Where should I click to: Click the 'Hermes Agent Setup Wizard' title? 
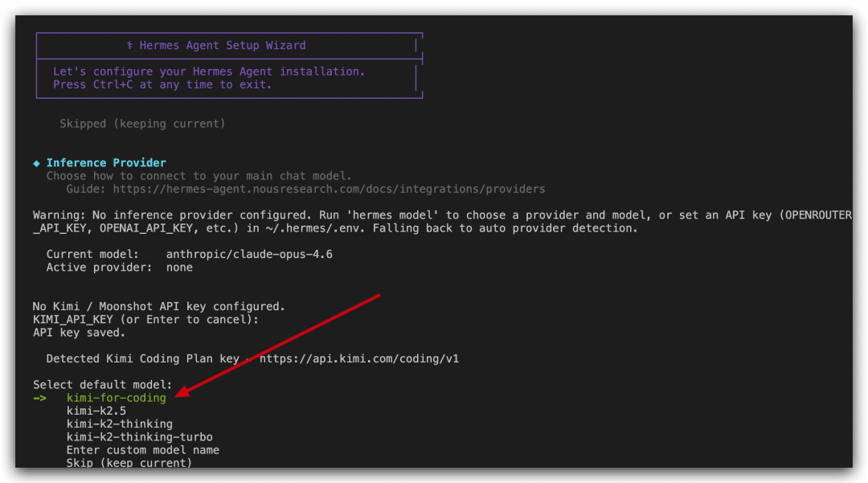coord(223,45)
